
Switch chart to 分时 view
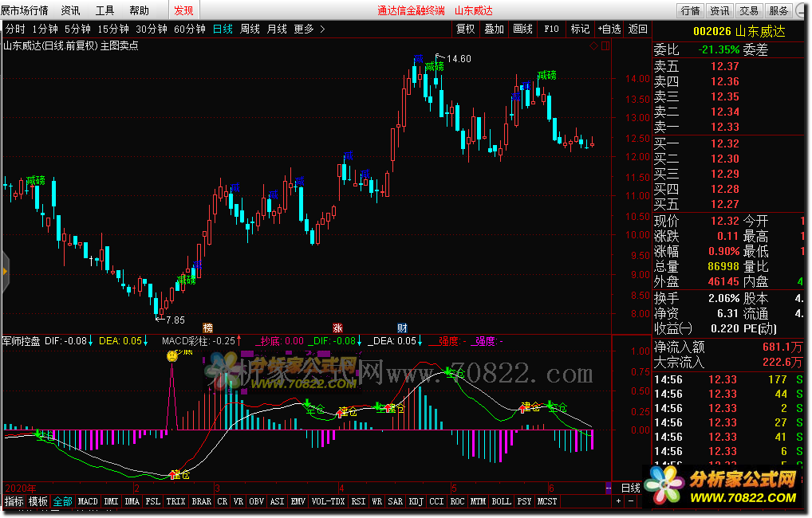pos(15,29)
